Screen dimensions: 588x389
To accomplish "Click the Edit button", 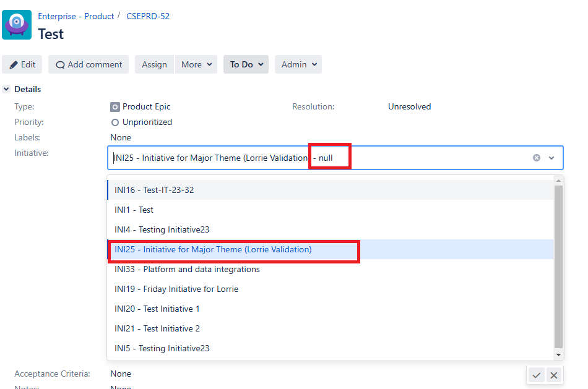I will pos(22,64).
